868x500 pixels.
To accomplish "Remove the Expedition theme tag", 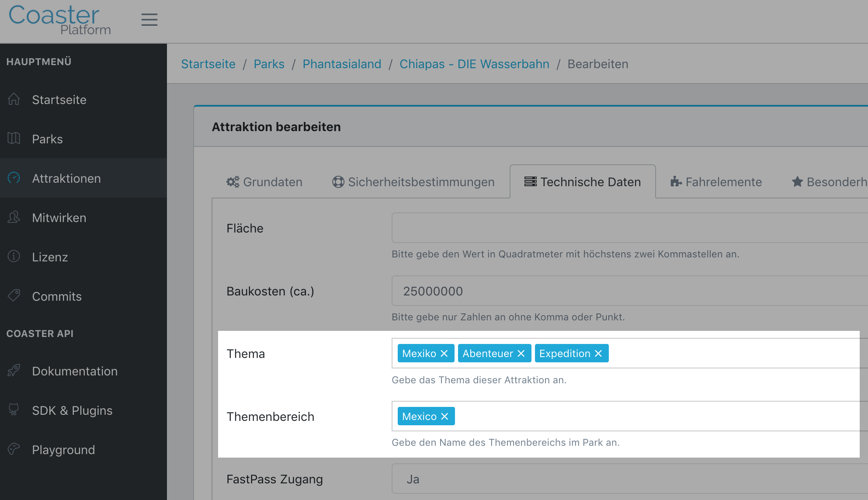I will (598, 354).
